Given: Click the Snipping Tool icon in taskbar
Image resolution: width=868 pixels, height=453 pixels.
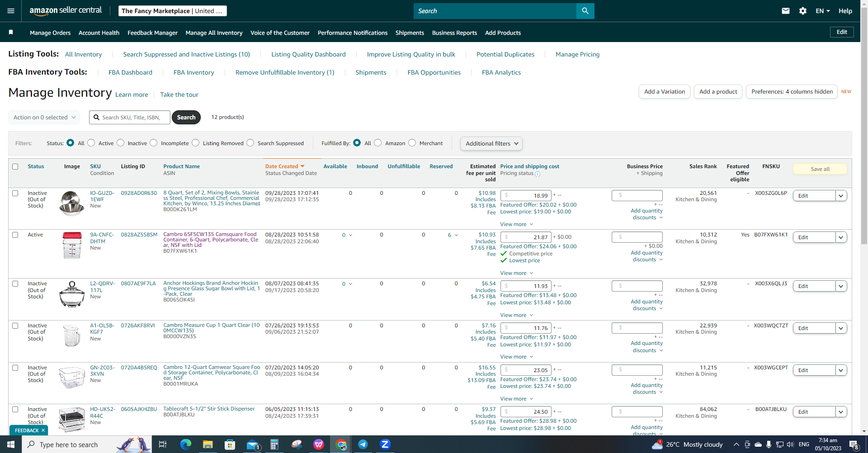Looking at the screenshot, I should pos(297,444).
